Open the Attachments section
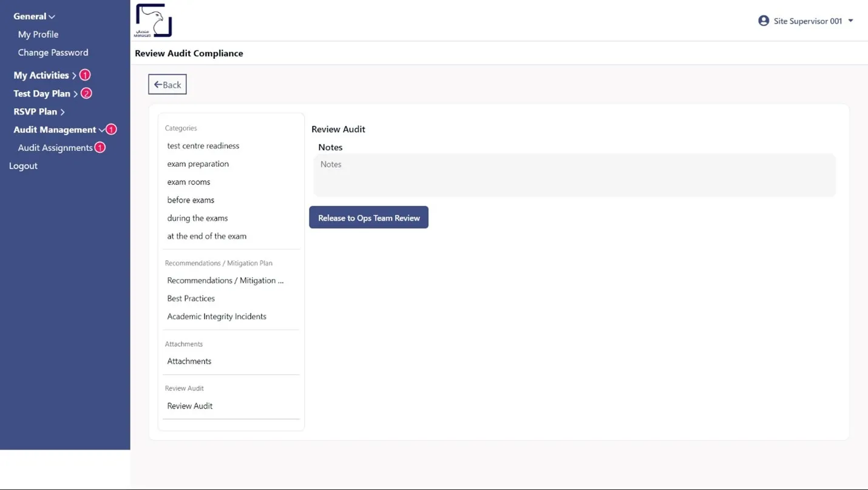This screenshot has width=868, height=490. tap(189, 361)
